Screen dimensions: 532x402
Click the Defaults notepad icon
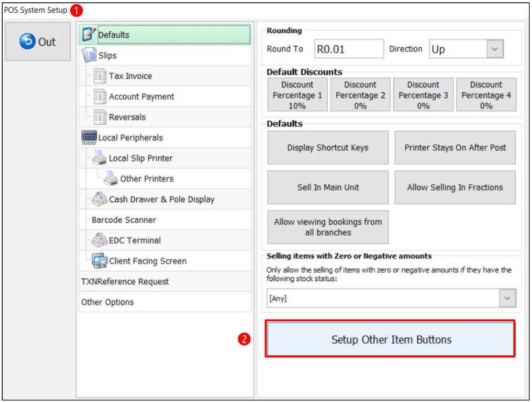[88, 35]
